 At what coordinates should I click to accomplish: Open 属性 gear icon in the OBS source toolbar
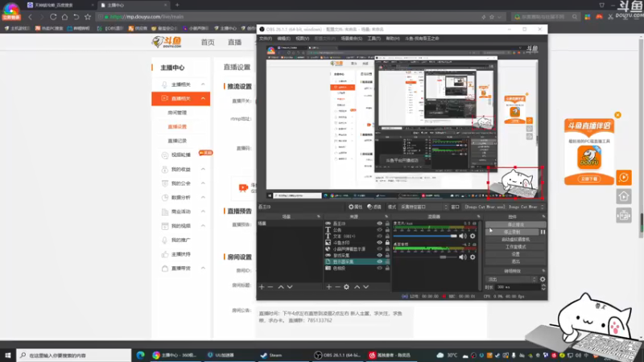[x=351, y=207]
